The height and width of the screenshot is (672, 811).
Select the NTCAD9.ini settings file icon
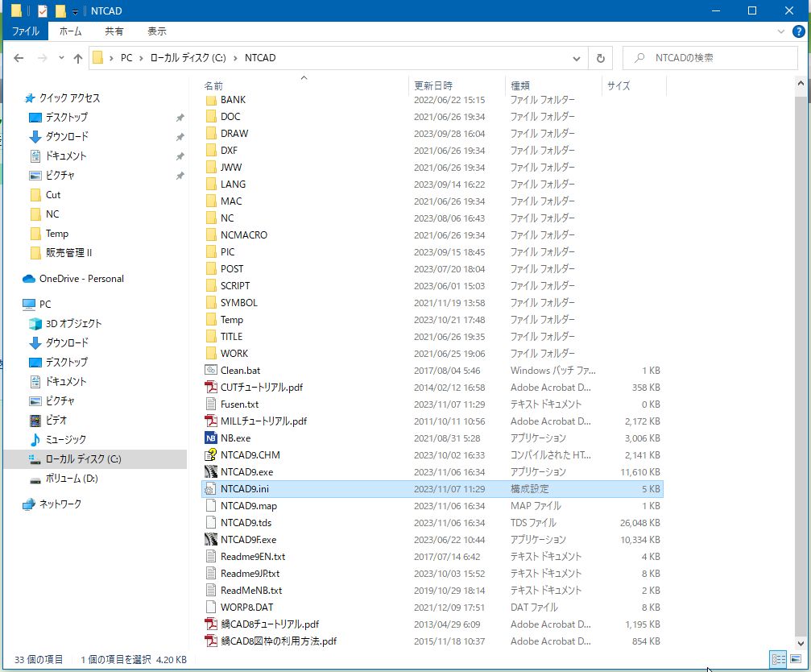tap(211, 489)
